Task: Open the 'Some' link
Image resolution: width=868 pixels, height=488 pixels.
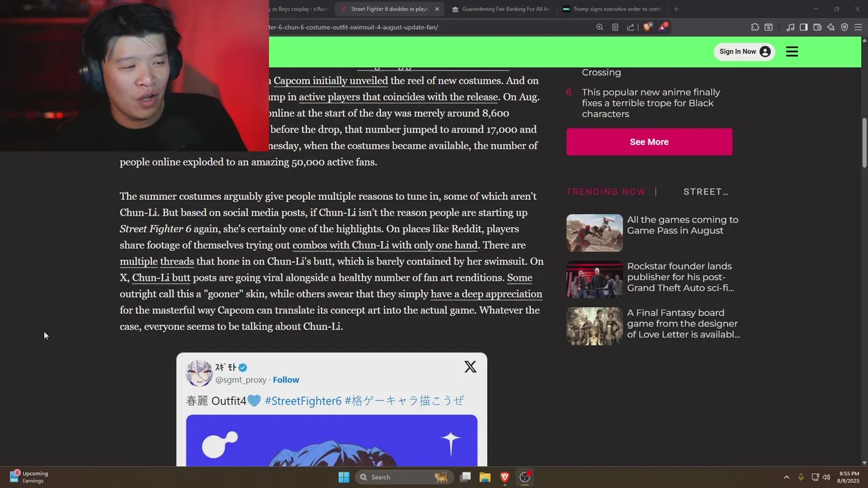Action: tap(519, 277)
